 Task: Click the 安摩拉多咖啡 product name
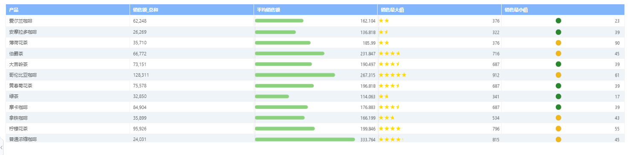click(23, 32)
